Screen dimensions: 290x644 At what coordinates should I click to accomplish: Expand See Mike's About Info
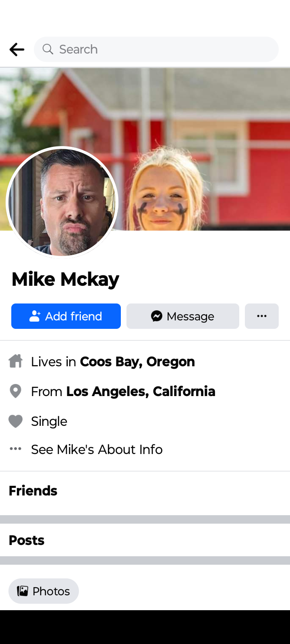97,449
